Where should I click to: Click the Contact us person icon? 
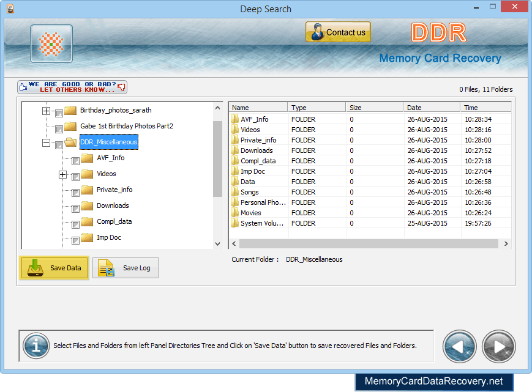(317, 32)
